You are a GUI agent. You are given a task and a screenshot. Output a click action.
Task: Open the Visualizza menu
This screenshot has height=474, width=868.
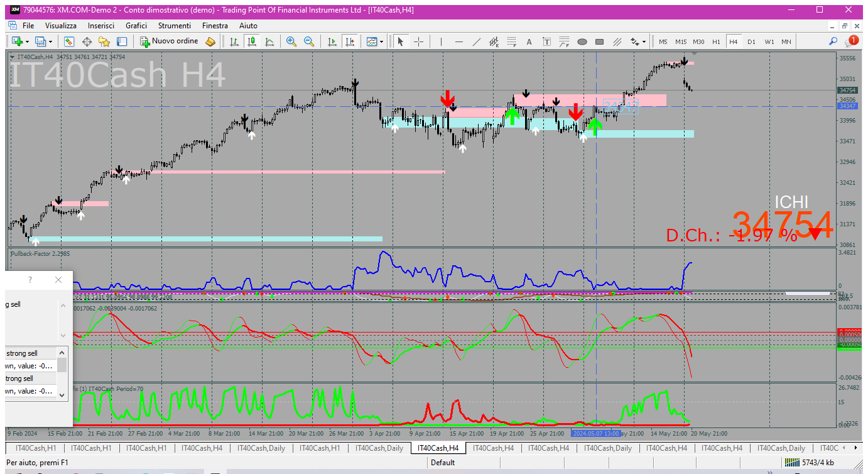pos(61,26)
